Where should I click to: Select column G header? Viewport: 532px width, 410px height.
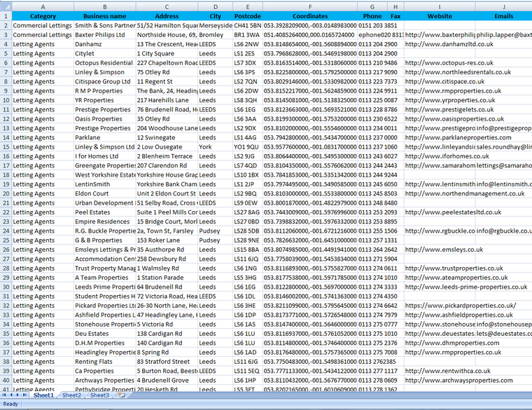pyautogui.click(x=372, y=6)
